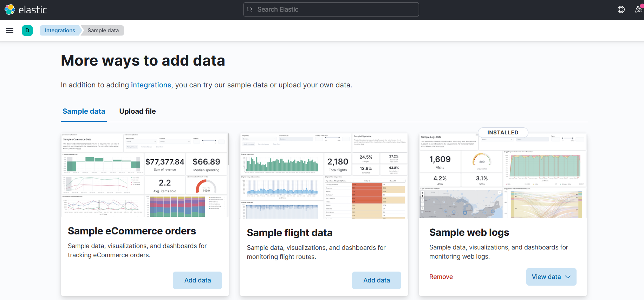Click the flight data dashboard preview
644x300 pixels.
pyautogui.click(x=324, y=175)
